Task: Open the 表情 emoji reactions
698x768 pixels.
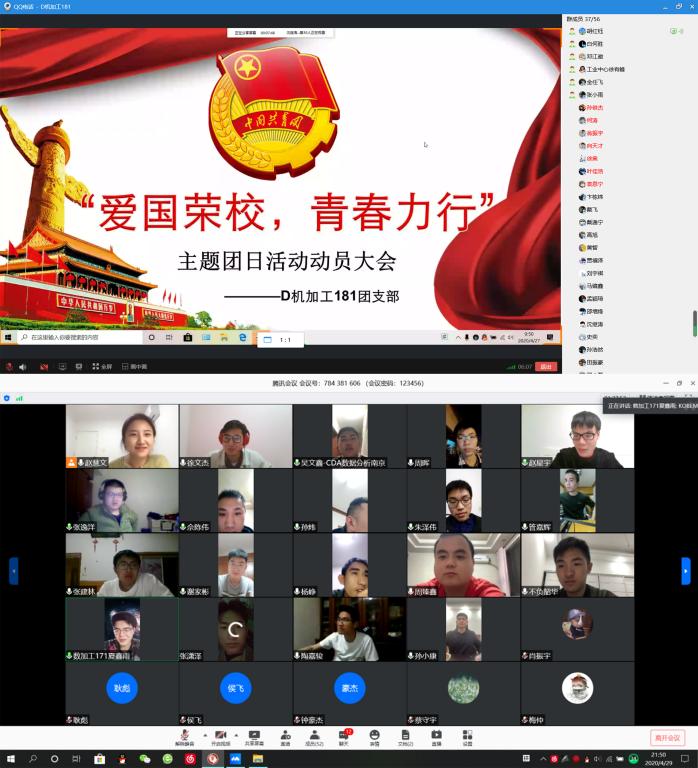Action: pos(375,736)
